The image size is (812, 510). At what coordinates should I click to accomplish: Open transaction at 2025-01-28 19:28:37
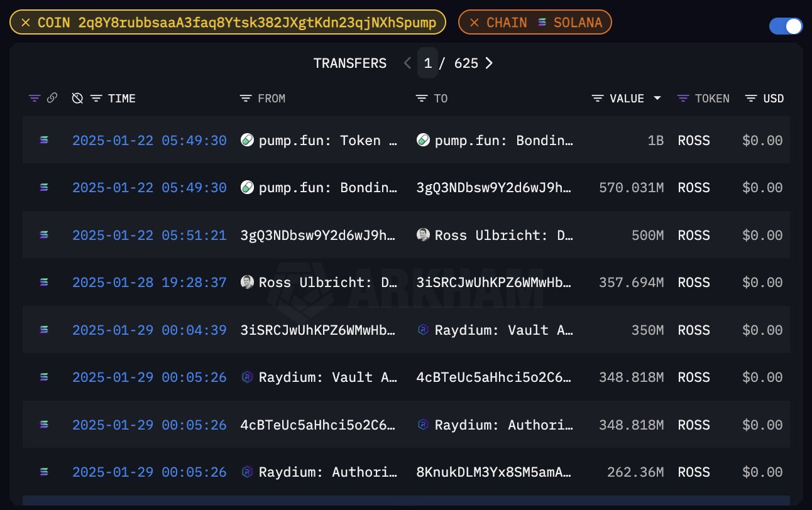[x=150, y=283]
